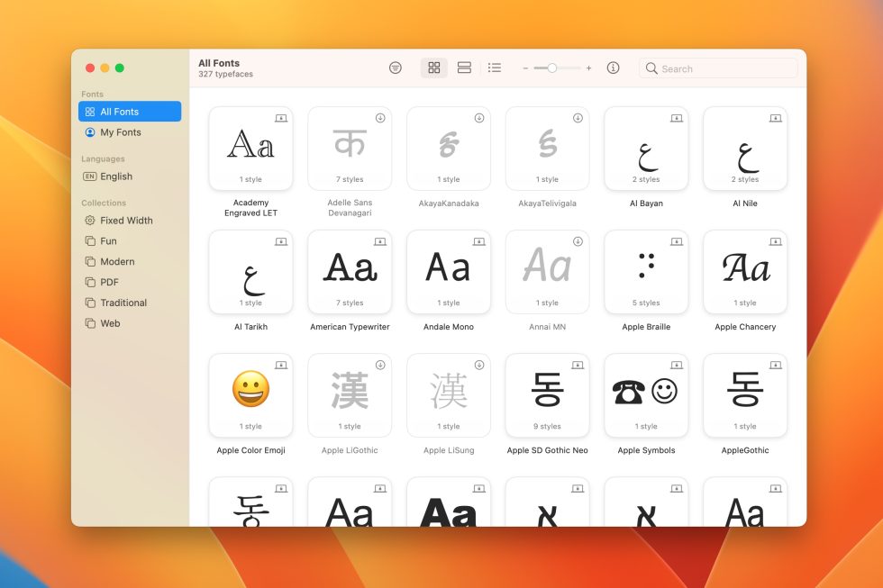Switch to grid view

[x=434, y=68]
